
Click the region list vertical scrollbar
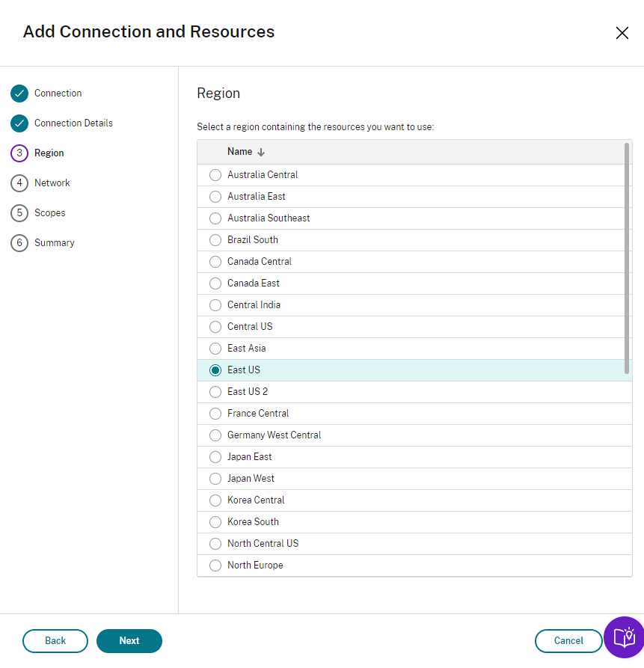pos(627,258)
